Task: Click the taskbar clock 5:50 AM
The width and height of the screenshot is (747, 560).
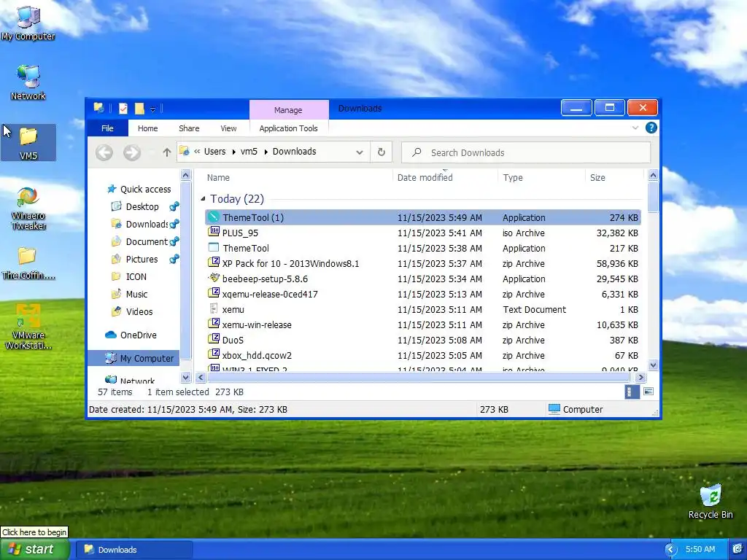Action: tap(700, 549)
